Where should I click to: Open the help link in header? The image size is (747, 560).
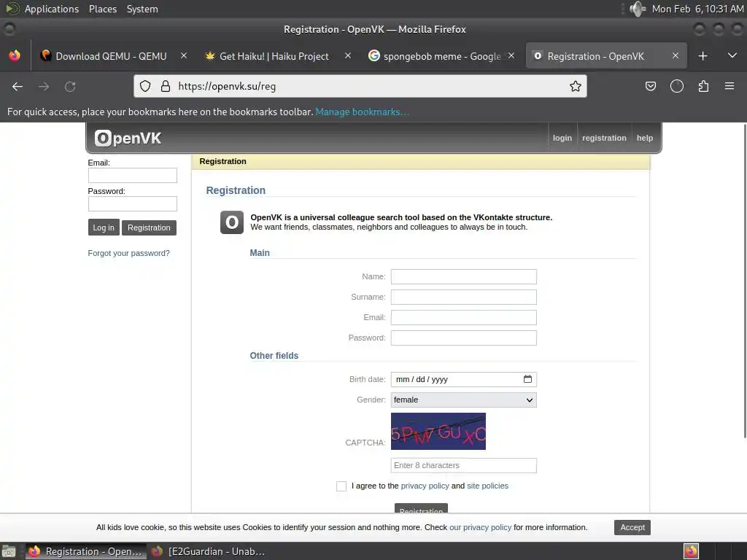[645, 138]
